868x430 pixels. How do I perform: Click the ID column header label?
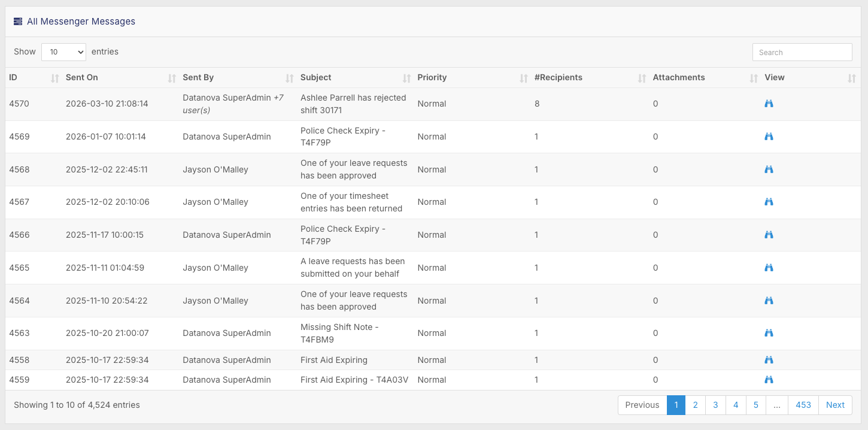tap(13, 77)
